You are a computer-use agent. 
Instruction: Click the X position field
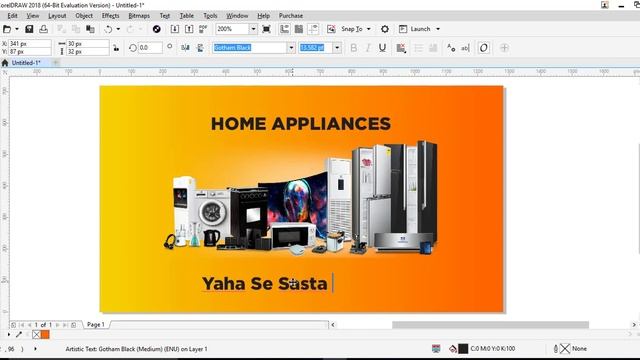point(30,43)
